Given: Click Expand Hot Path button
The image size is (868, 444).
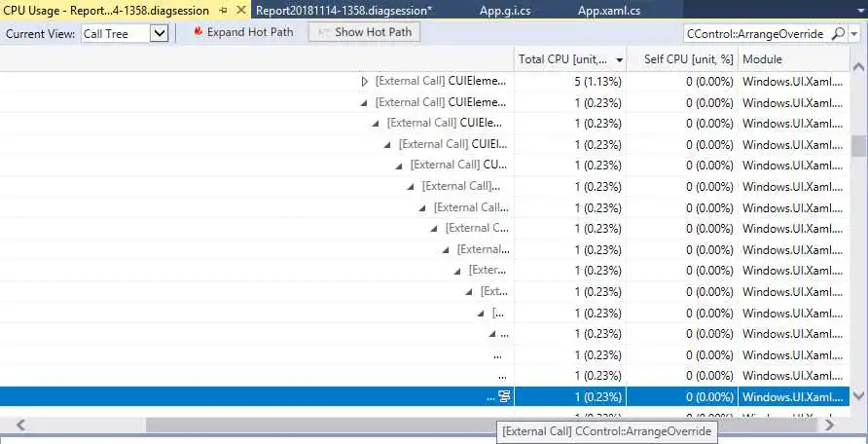Looking at the screenshot, I should pos(243,33).
